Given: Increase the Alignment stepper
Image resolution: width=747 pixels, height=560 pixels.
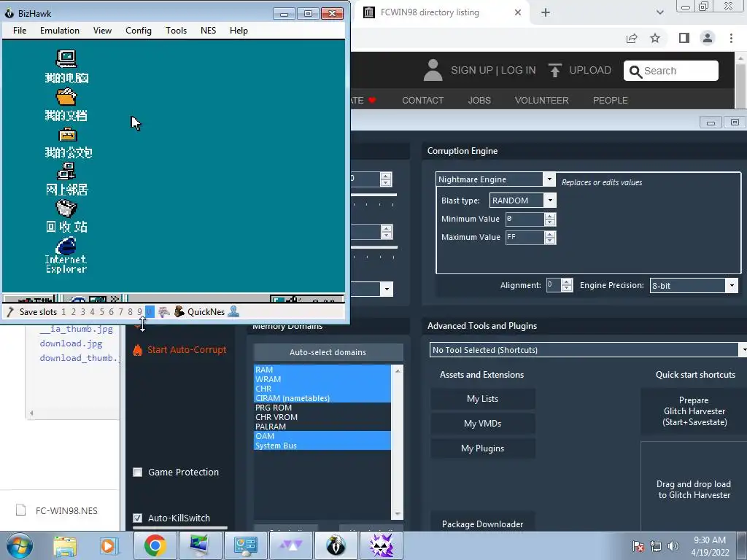Looking at the screenshot, I should (566, 282).
